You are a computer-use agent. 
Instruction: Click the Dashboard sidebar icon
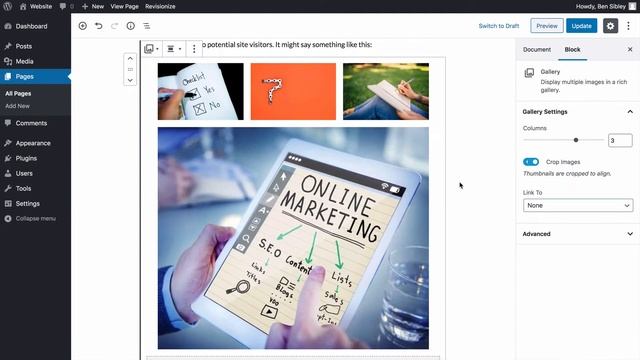tap(8, 26)
